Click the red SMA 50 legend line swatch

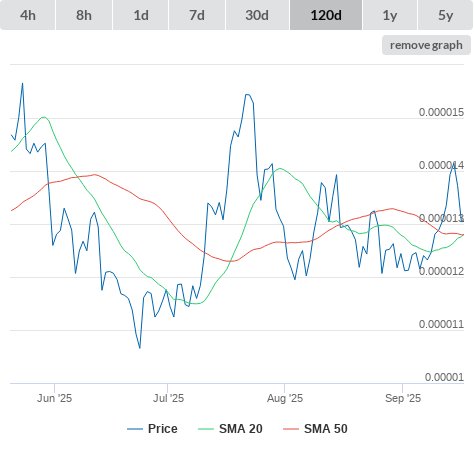[x=291, y=429]
